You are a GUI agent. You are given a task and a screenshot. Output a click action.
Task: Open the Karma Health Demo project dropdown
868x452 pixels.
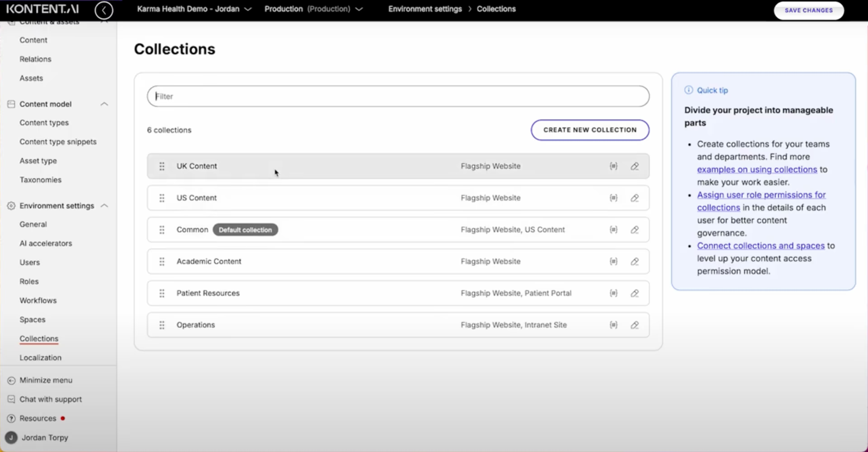tap(248, 9)
